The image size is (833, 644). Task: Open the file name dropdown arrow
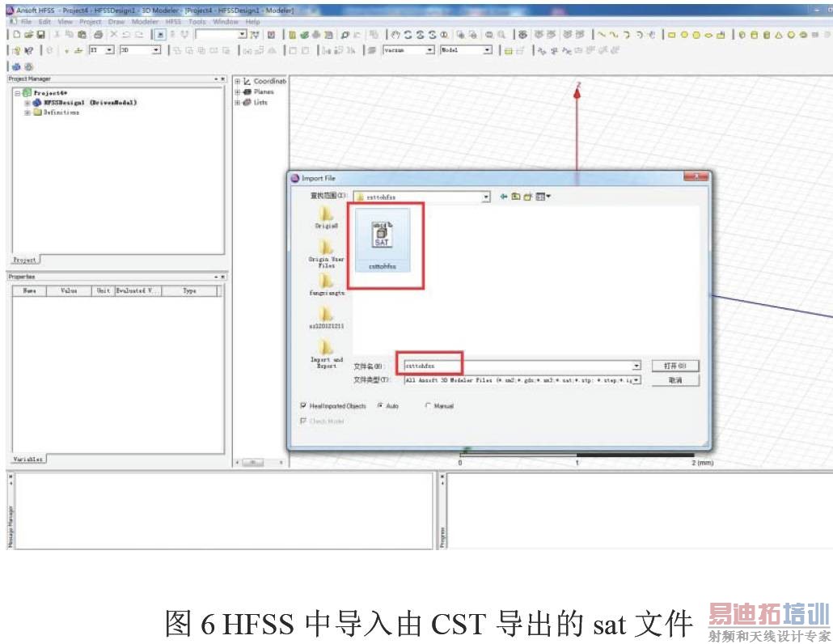[x=636, y=366]
